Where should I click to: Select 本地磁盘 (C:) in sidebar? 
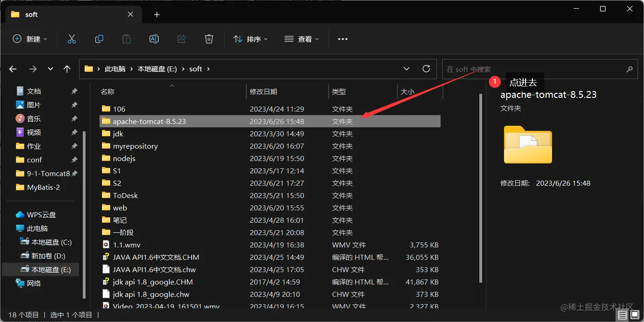(x=52, y=242)
